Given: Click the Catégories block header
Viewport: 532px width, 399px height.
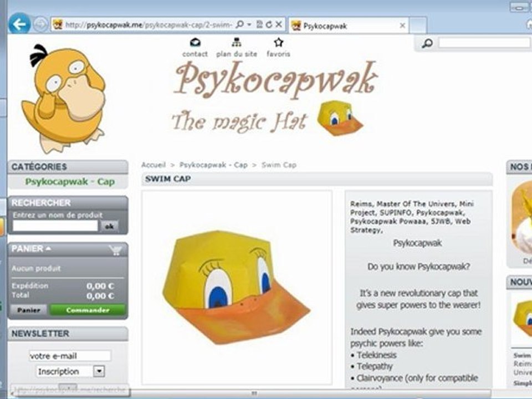Looking at the screenshot, I should pos(68,167).
